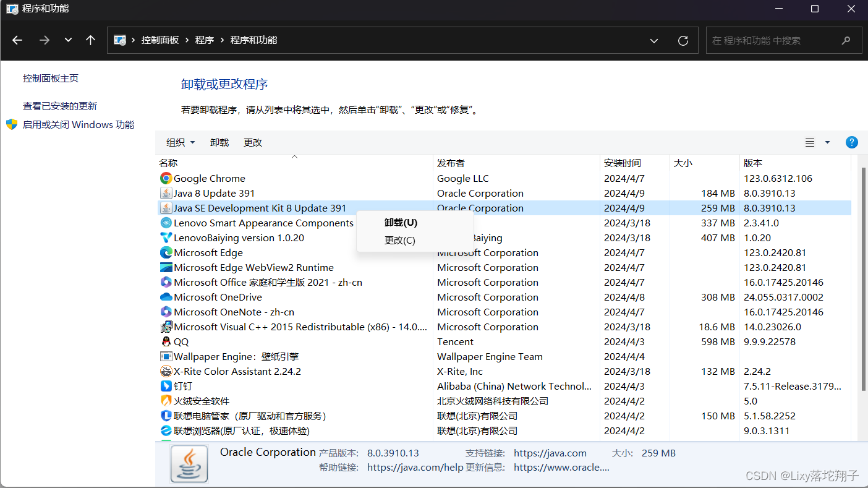Click the Visual C++ 2015 Redistributable icon
The height and width of the screenshot is (488, 868).
(166, 327)
